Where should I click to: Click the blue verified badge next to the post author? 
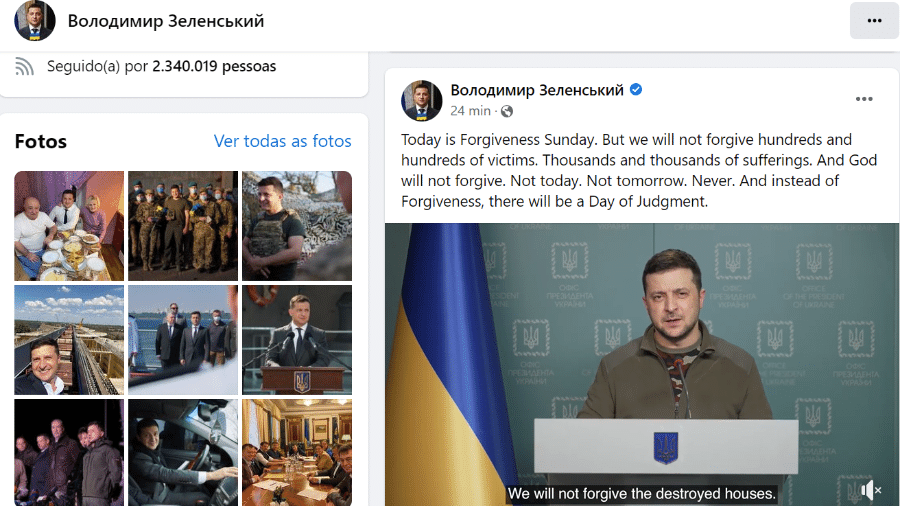click(636, 89)
